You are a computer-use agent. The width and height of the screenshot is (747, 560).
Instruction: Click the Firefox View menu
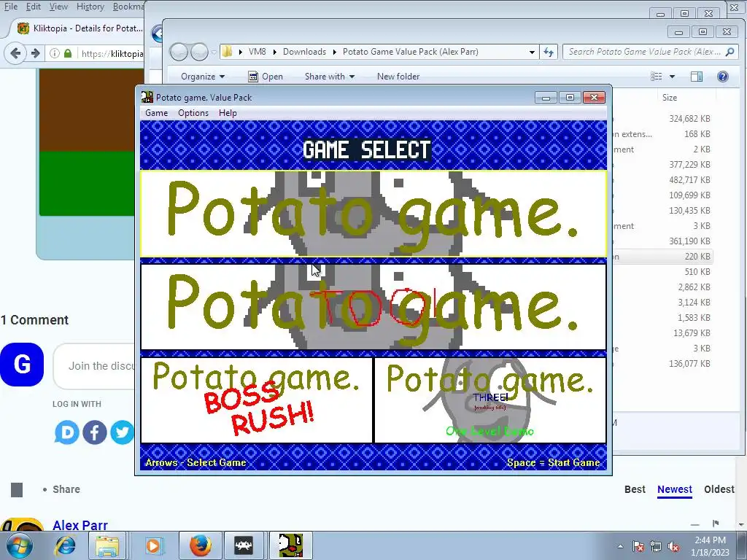tap(58, 7)
